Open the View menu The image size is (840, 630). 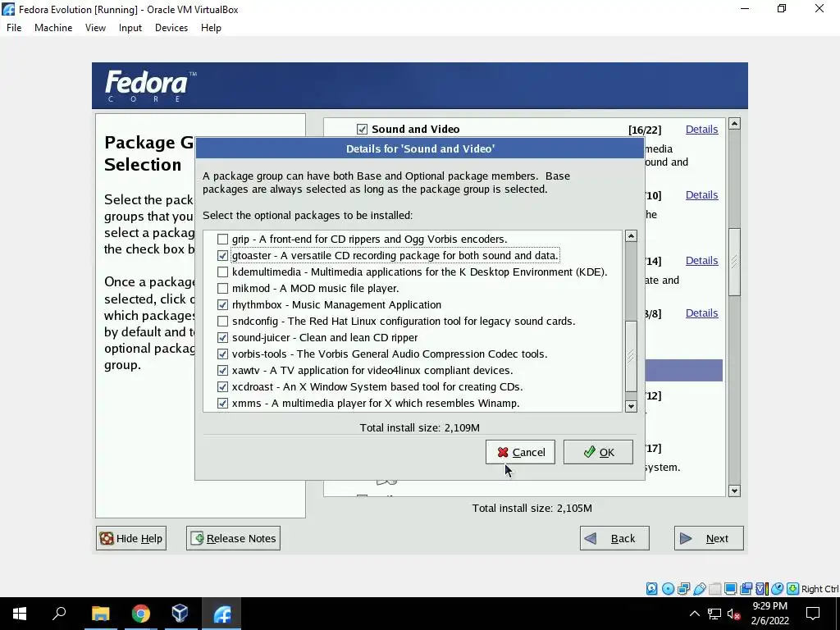(x=95, y=28)
